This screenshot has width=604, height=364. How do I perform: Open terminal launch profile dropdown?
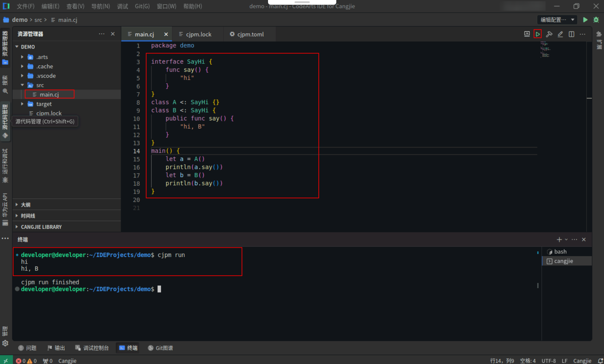pyautogui.click(x=566, y=240)
